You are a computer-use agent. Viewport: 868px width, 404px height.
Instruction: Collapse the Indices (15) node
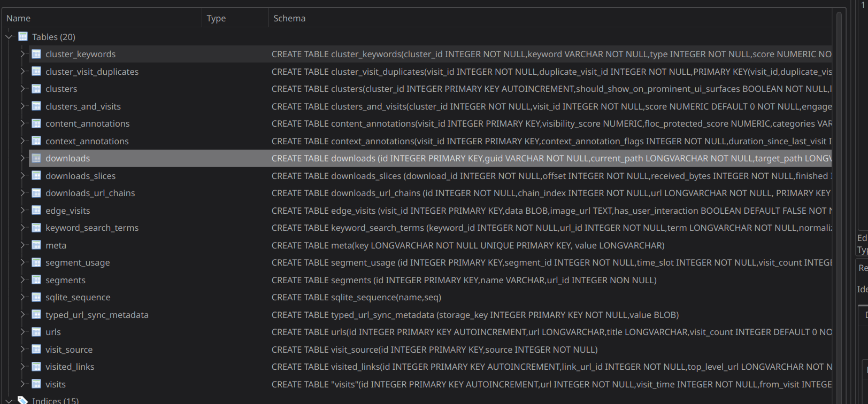pyautogui.click(x=9, y=400)
